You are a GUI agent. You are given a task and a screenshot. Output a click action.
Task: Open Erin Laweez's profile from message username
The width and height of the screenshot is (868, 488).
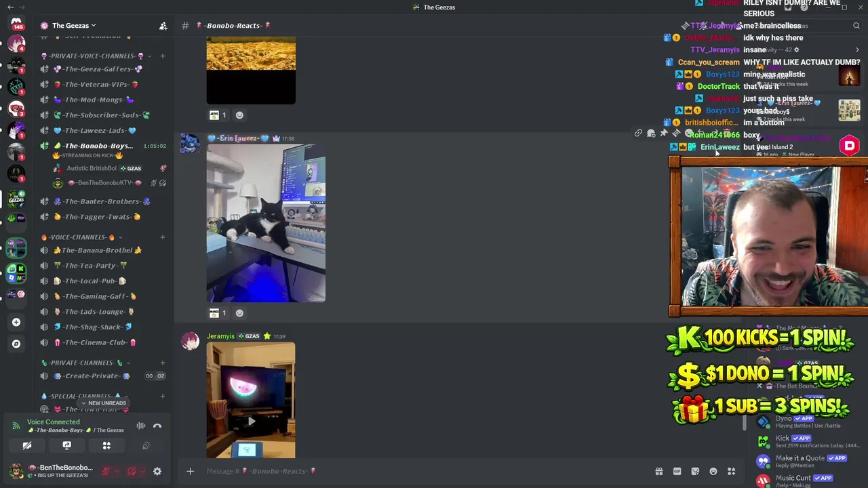[x=238, y=138]
